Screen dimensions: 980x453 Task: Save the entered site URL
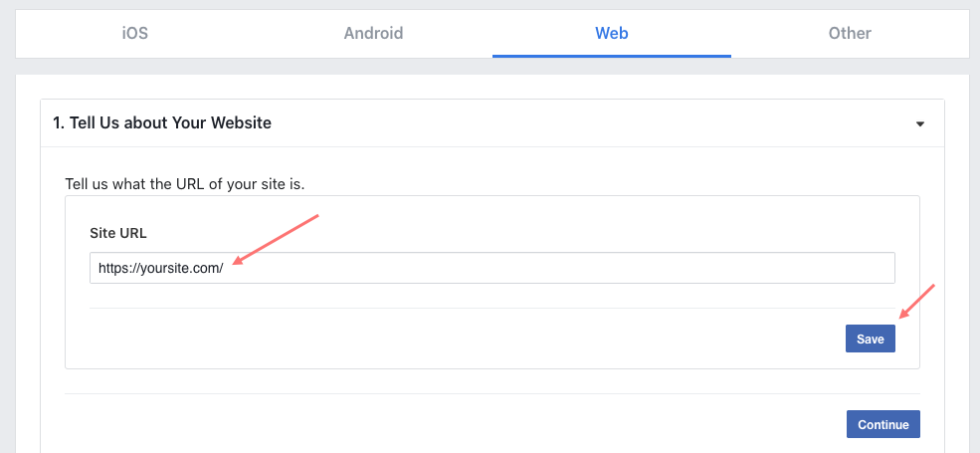click(870, 339)
